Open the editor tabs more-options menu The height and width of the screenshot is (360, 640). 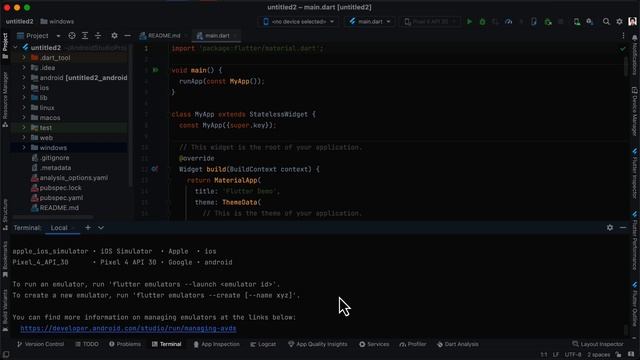(x=623, y=36)
